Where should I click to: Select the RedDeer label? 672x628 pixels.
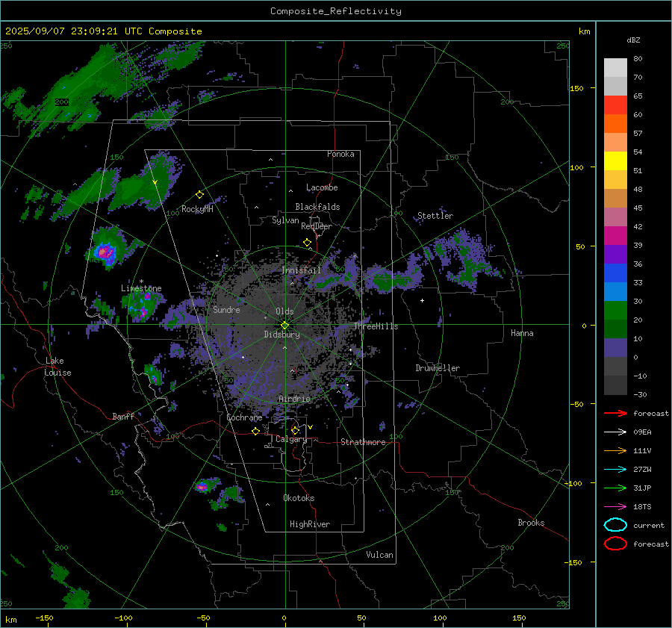coord(317,226)
